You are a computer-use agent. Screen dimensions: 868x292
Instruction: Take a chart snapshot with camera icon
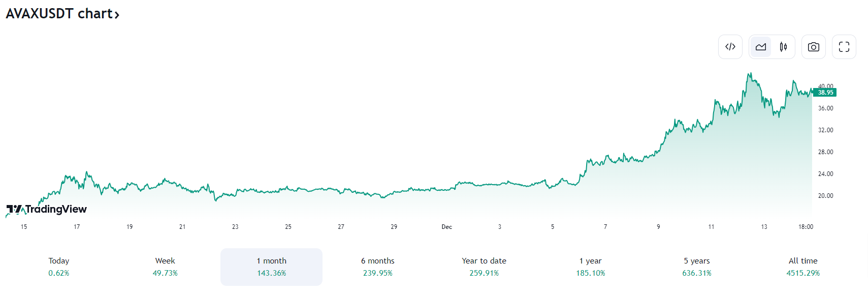(x=813, y=47)
